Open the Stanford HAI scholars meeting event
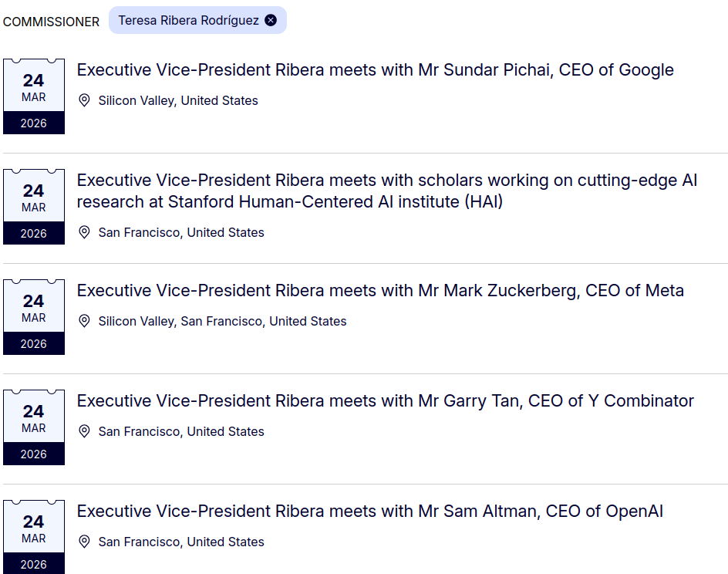 pyautogui.click(x=386, y=191)
